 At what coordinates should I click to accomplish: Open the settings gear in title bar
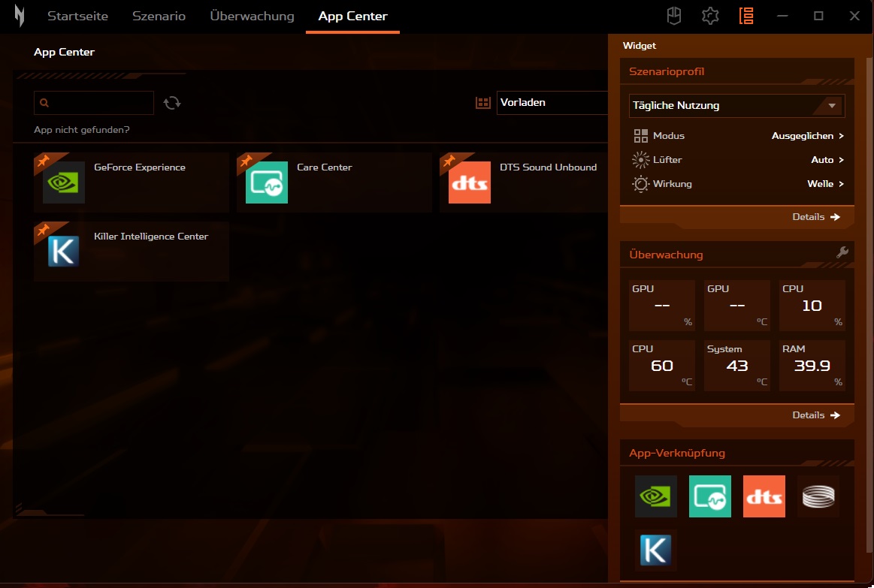[710, 17]
